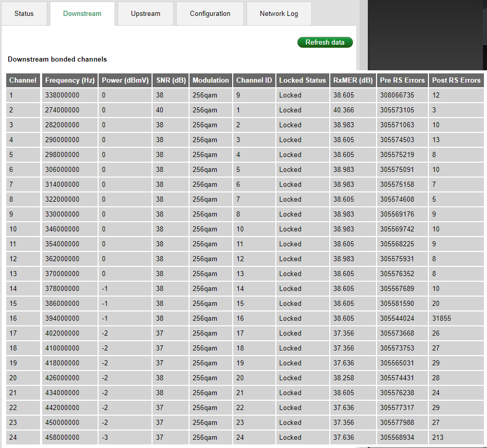Click the SNR (dB) column header
487x448 pixels.
[x=171, y=80]
